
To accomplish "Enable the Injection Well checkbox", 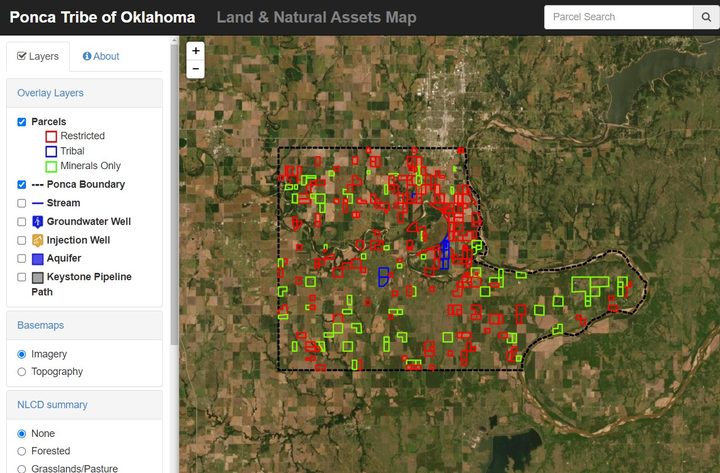I will [x=22, y=240].
